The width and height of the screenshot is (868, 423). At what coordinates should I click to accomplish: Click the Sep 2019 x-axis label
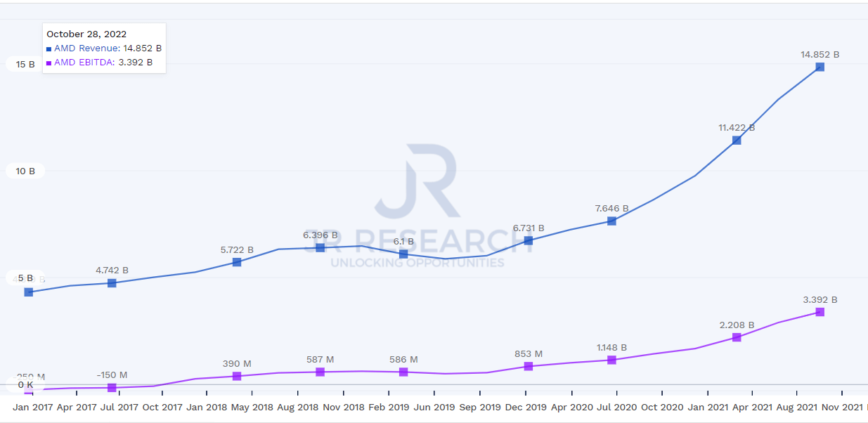(479, 406)
